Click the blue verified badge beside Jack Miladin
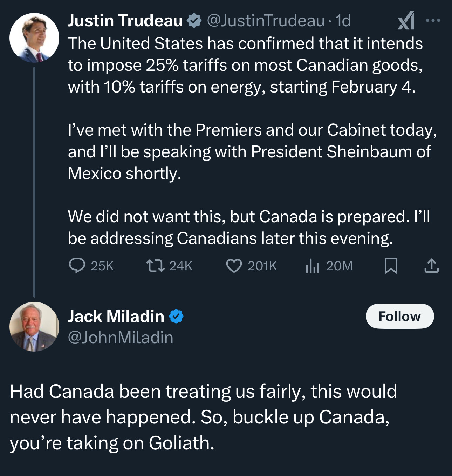This screenshot has height=476, width=452. [x=176, y=316]
